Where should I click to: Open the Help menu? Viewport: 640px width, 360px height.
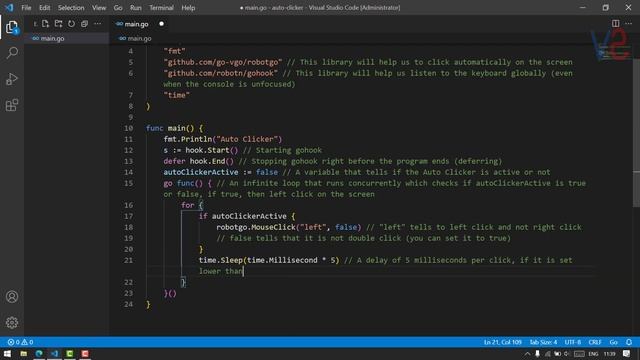(x=188, y=8)
